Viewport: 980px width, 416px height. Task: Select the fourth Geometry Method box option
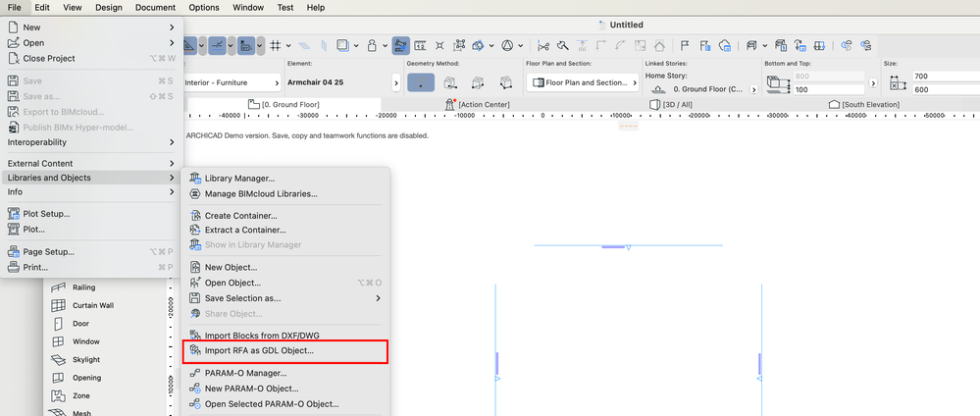pyautogui.click(x=506, y=82)
